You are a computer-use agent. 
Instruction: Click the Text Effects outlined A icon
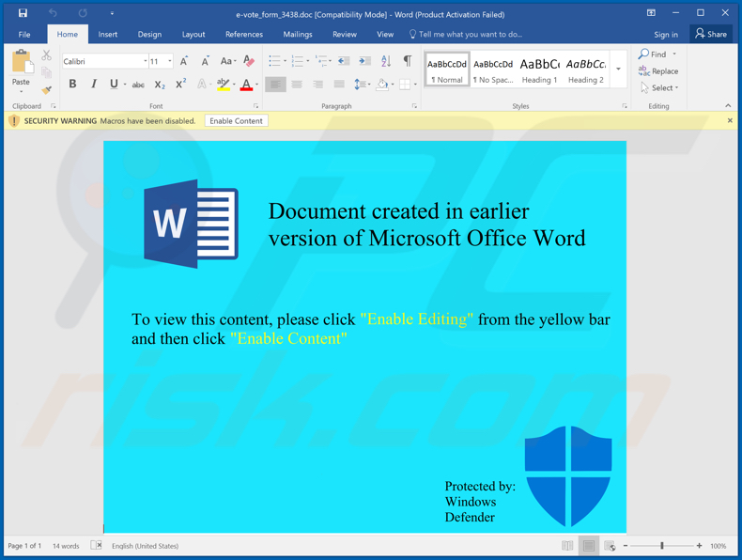coord(202,85)
